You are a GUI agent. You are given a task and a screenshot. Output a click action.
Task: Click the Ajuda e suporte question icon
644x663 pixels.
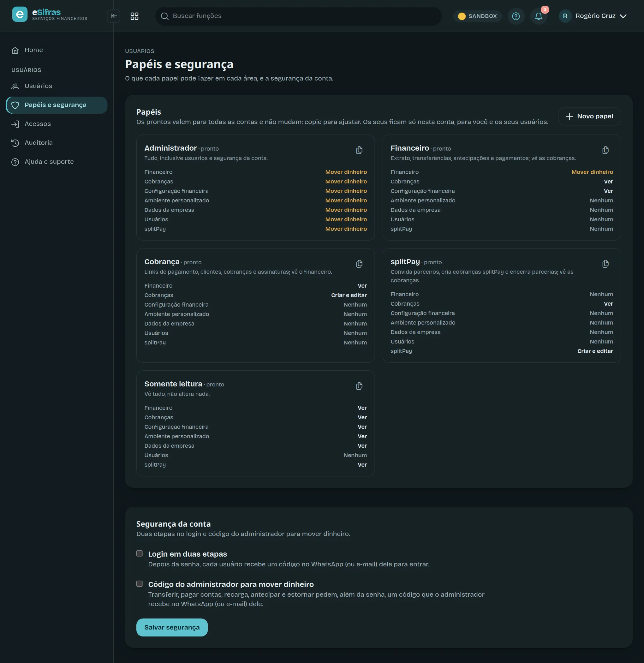[15, 162]
